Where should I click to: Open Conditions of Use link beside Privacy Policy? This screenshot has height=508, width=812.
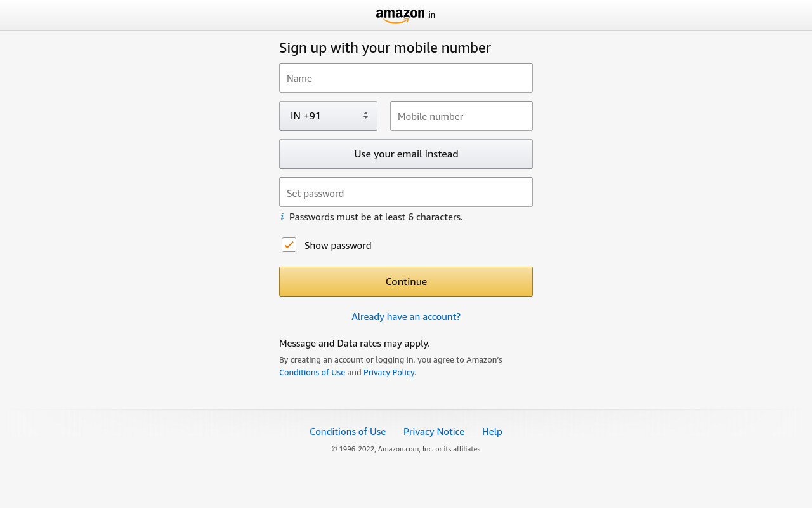[x=312, y=372]
